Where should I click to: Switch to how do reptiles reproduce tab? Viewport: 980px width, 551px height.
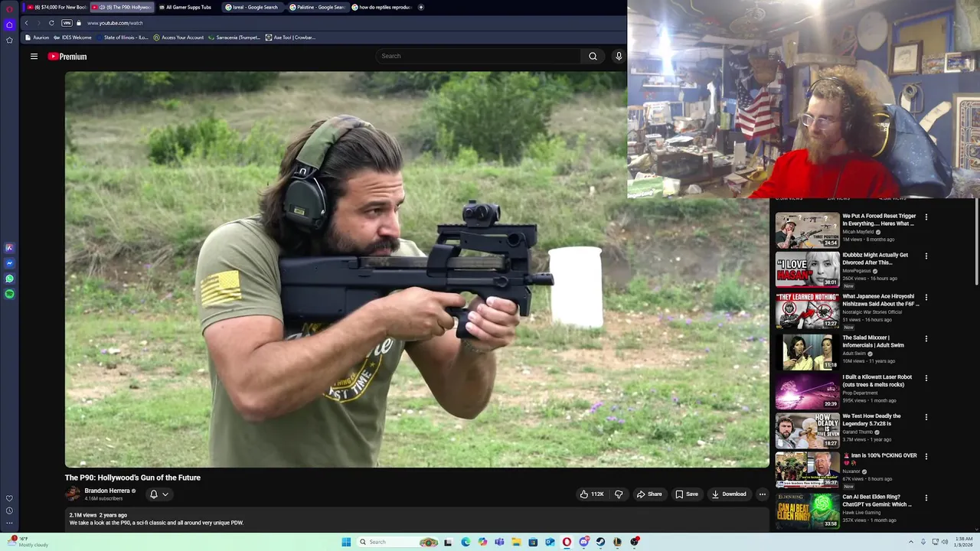click(381, 7)
